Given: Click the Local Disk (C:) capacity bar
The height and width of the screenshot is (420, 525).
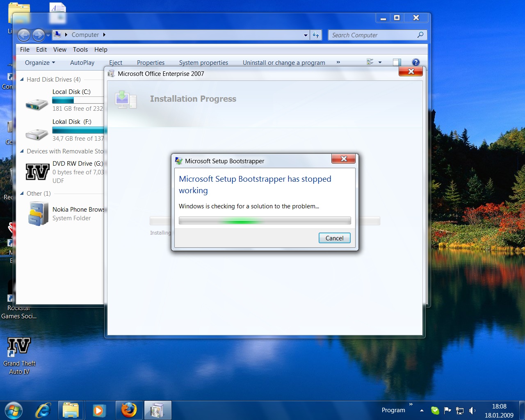Looking at the screenshot, I should pyautogui.click(x=78, y=100).
